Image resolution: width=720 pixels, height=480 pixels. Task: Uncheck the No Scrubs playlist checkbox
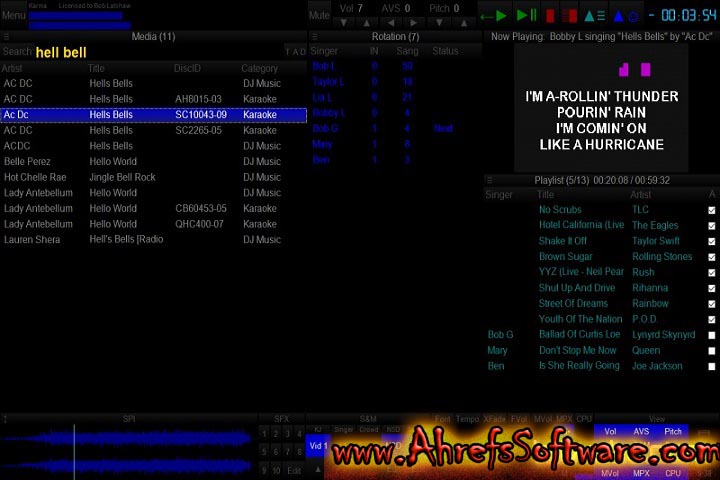[x=712, y=210]
